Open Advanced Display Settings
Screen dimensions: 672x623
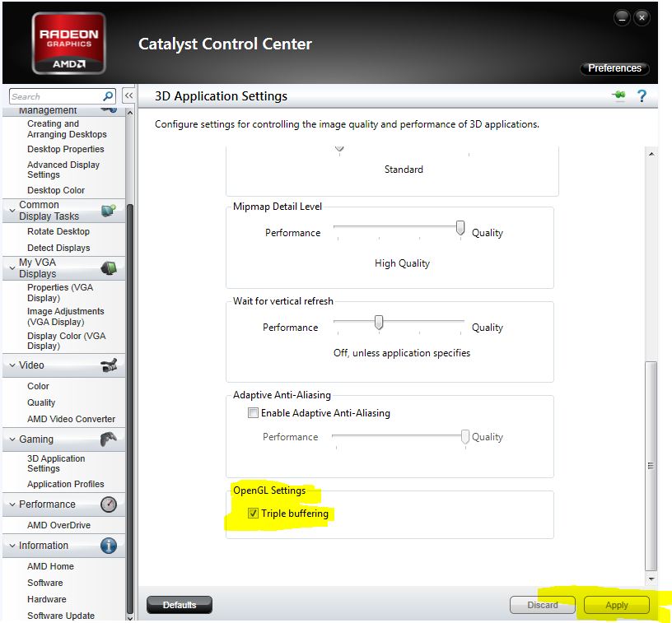click(x=63, y=170)
